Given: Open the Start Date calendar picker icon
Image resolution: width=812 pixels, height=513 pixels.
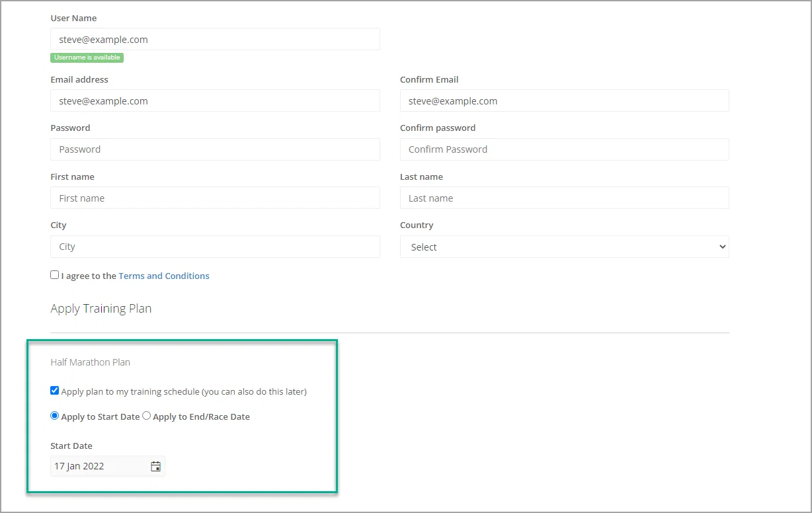Looking at the screenshot, I should tap(155, 466).
